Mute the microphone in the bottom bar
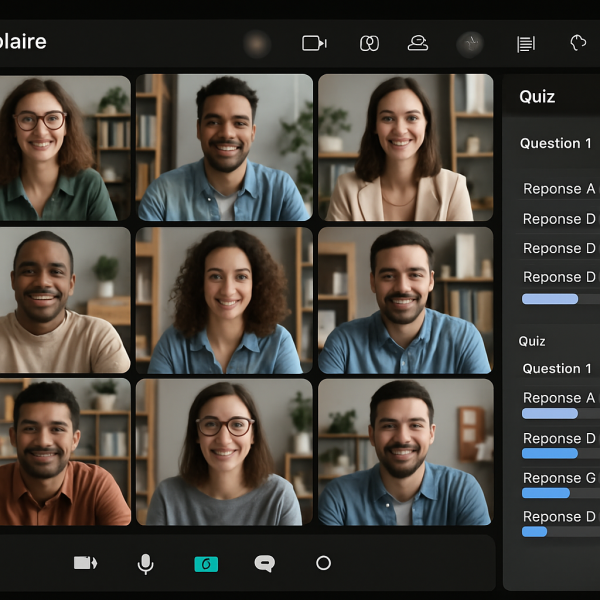This screenshot has width=600, height=600. pos(145,564)
